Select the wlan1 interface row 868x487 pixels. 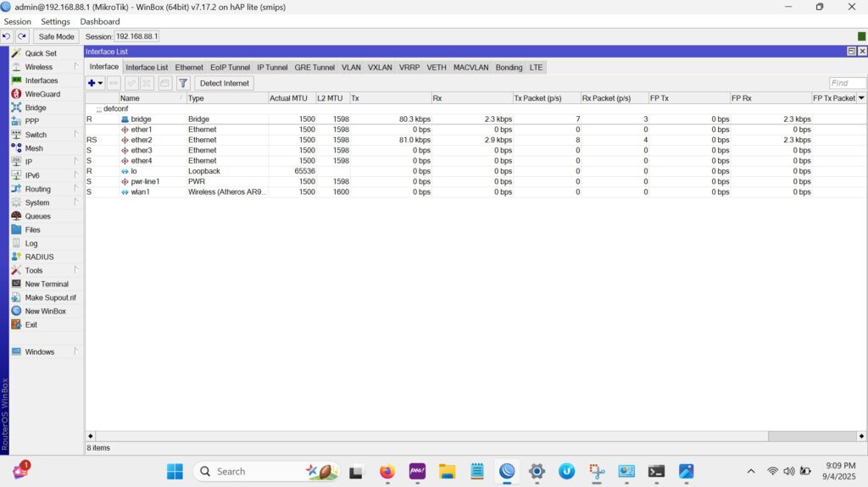[476, 192]
